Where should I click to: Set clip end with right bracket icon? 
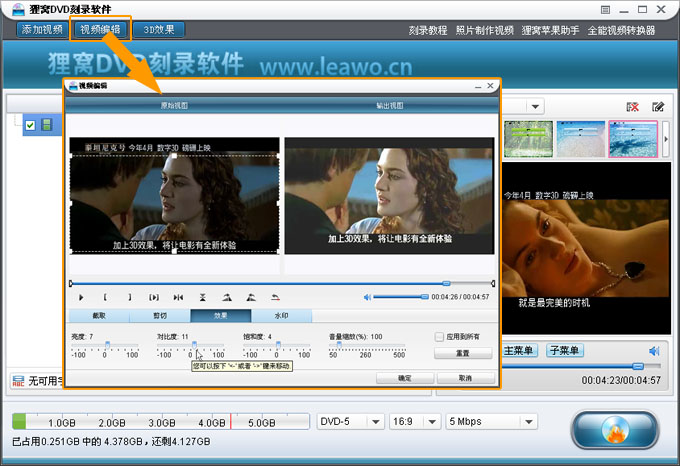[x=129, y=297]
